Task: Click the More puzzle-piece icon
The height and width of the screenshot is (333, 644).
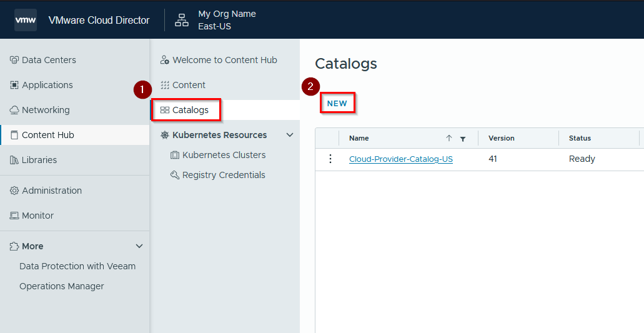Action: point(14,246)
